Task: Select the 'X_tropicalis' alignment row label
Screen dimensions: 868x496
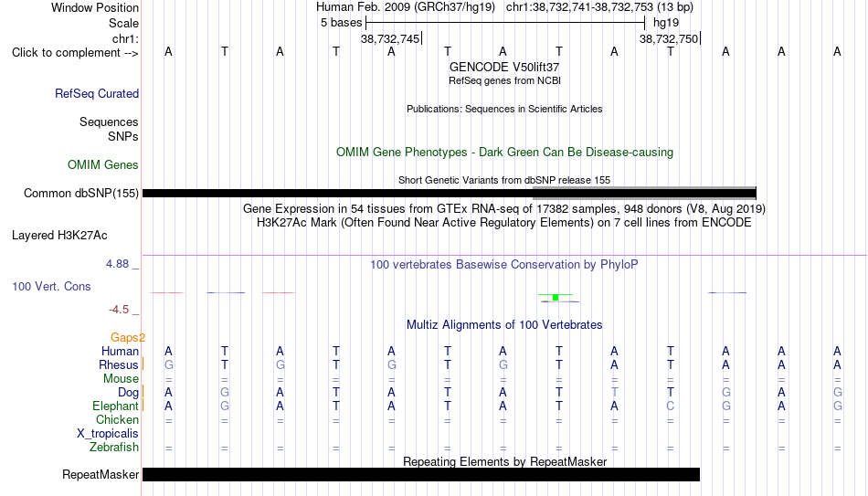Action: pyautogui.click(x=108, y=434)
